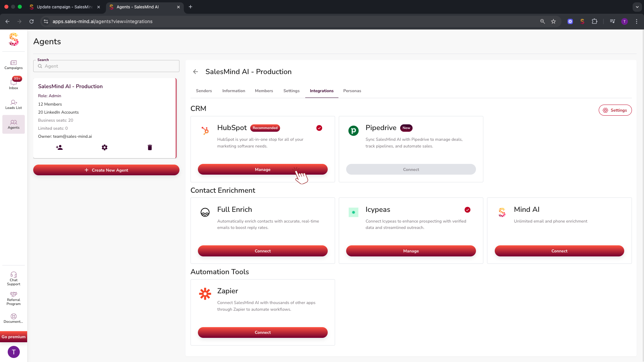Click Create New Agent button
This screenshot has height=362, width=644.
pyautogui.click(x=106, y=170)
